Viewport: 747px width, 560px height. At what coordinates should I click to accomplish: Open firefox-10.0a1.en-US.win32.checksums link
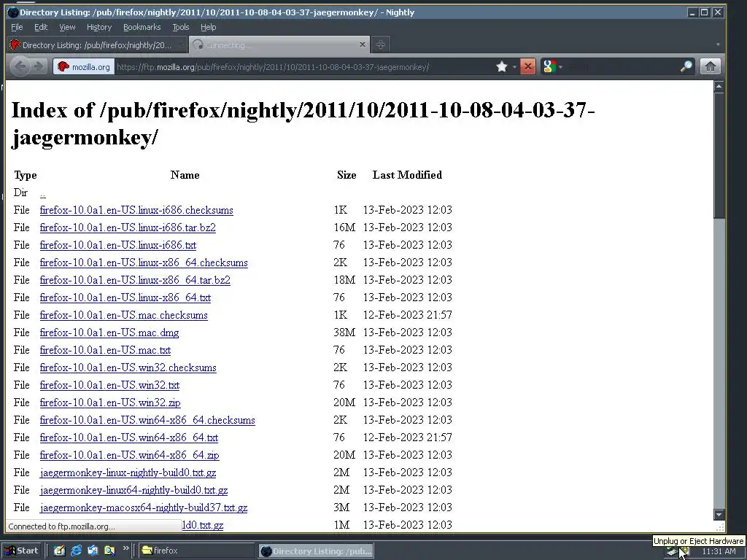click(x=128, y=367)
